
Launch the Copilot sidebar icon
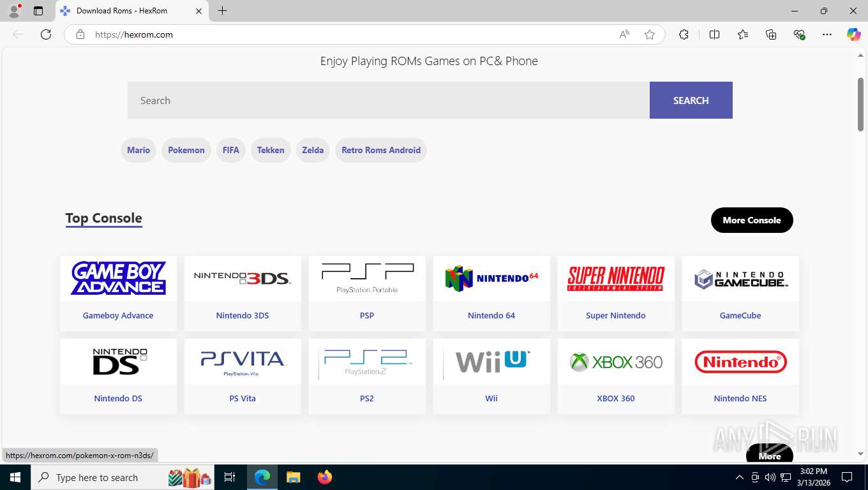pyautogui.click(x=854, y=34)
